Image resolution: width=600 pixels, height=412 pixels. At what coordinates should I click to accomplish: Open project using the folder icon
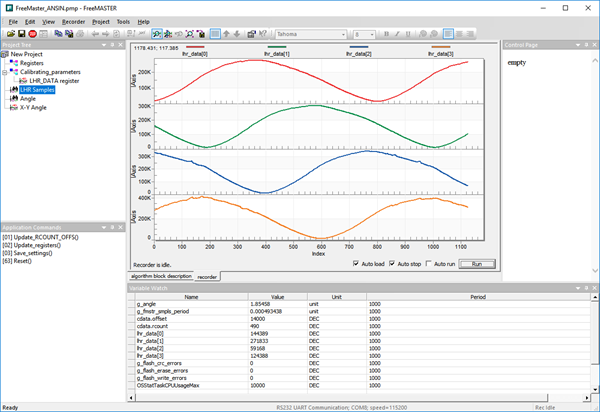point(11,34)
